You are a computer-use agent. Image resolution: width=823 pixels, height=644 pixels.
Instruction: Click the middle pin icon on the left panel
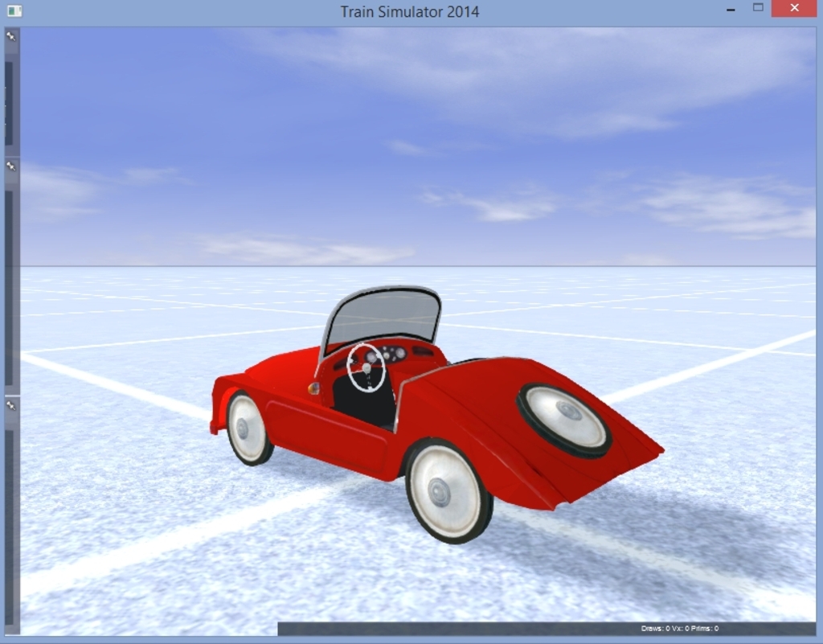(10, 166)
